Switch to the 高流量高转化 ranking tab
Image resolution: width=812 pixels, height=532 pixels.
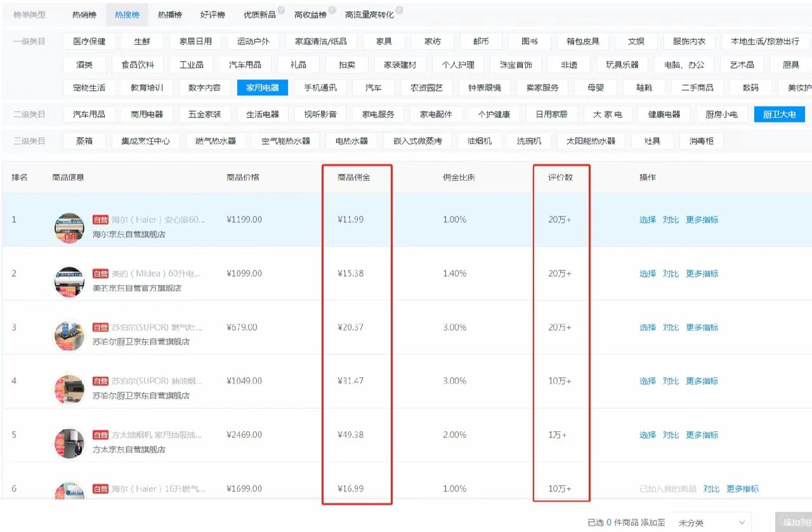tap(369, 14)
